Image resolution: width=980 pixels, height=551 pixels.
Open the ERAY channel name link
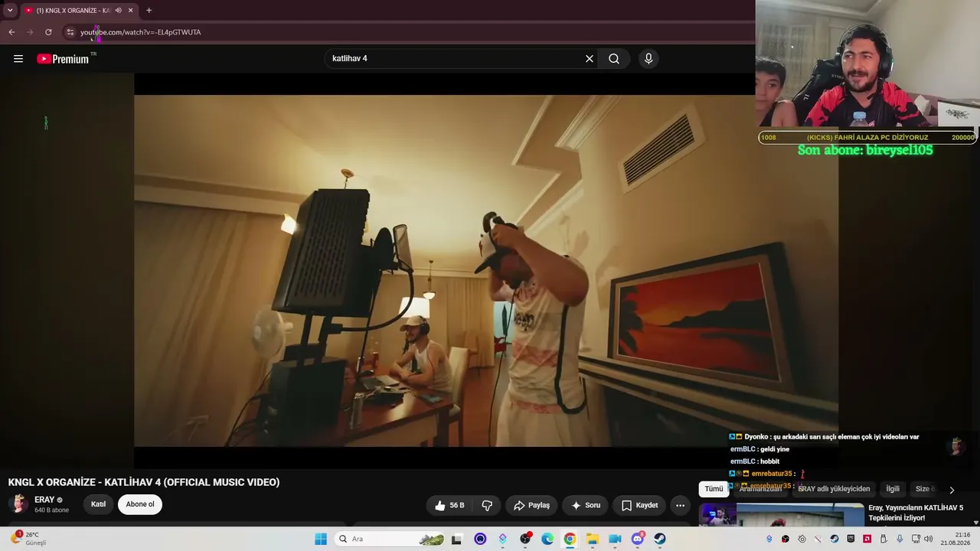pyautogui.click(x=44, y=500)
